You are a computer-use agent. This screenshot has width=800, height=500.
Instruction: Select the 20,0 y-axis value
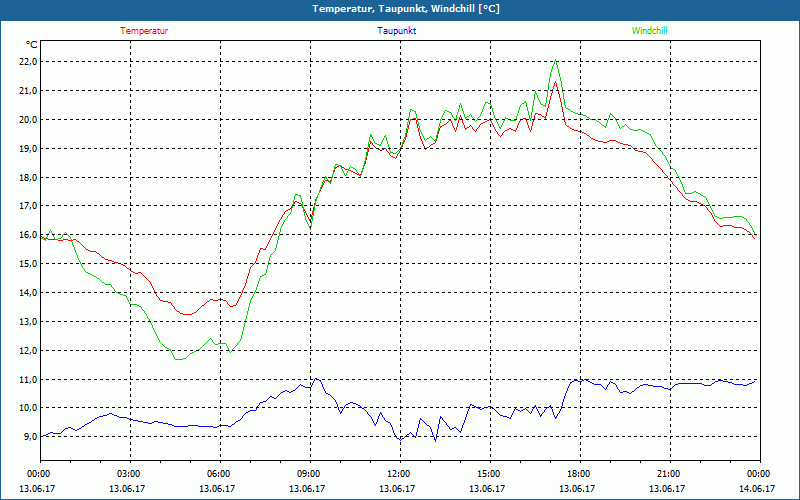28,120
